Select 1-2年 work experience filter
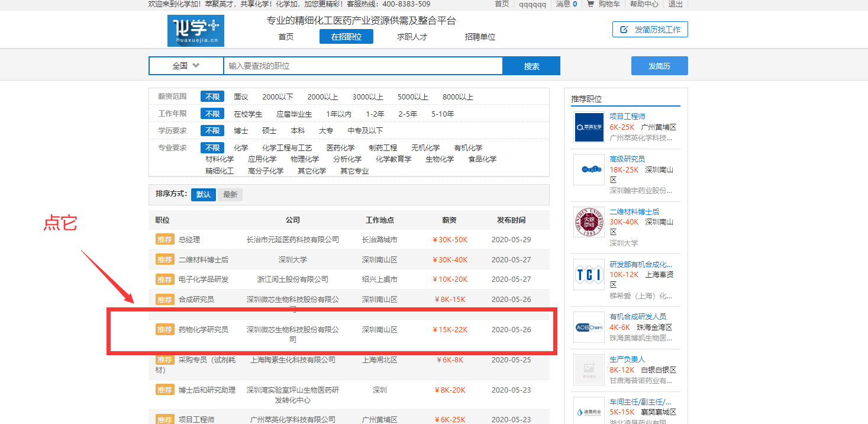This screenshot has width=868, height=424. (375, 114)
